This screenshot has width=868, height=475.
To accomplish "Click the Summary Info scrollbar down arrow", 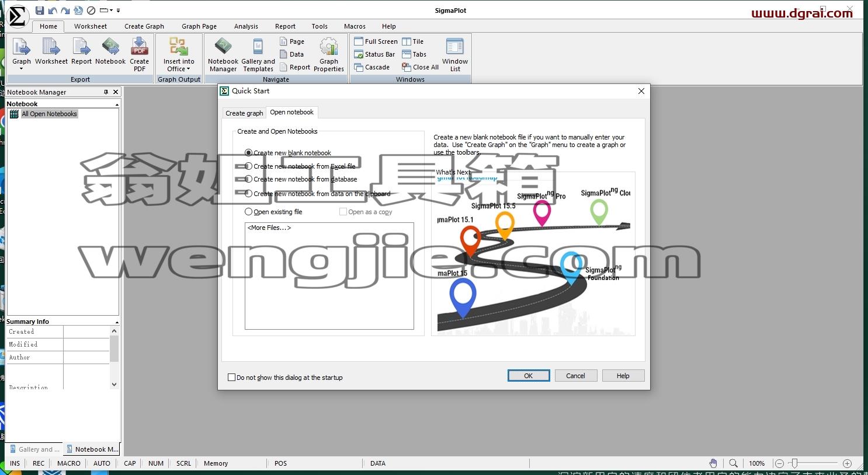I will (x=114, y=385).
